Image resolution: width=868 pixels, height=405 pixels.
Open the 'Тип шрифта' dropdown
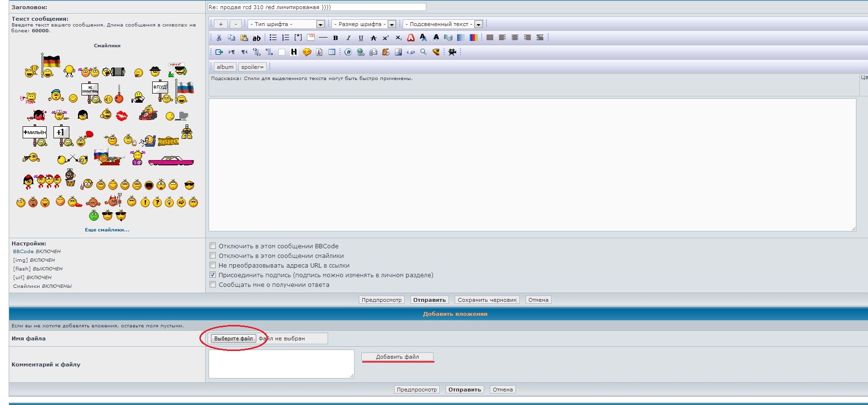[x=320, y=24]
